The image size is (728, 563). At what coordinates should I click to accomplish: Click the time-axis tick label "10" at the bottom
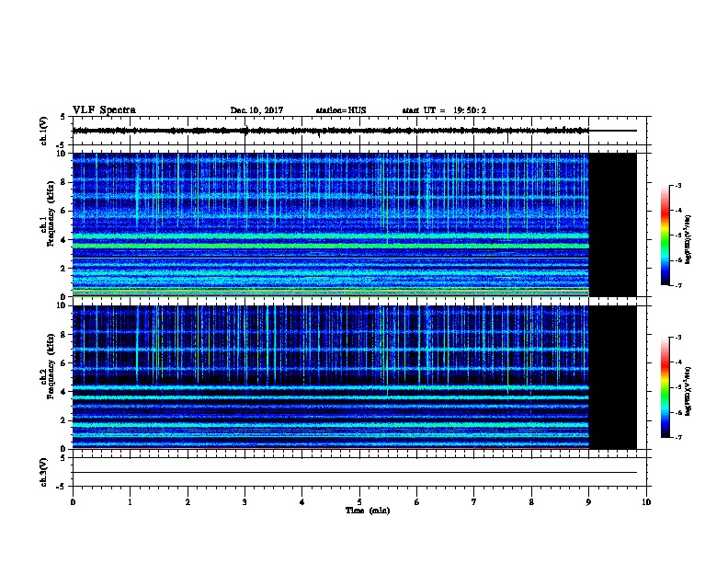646,501
